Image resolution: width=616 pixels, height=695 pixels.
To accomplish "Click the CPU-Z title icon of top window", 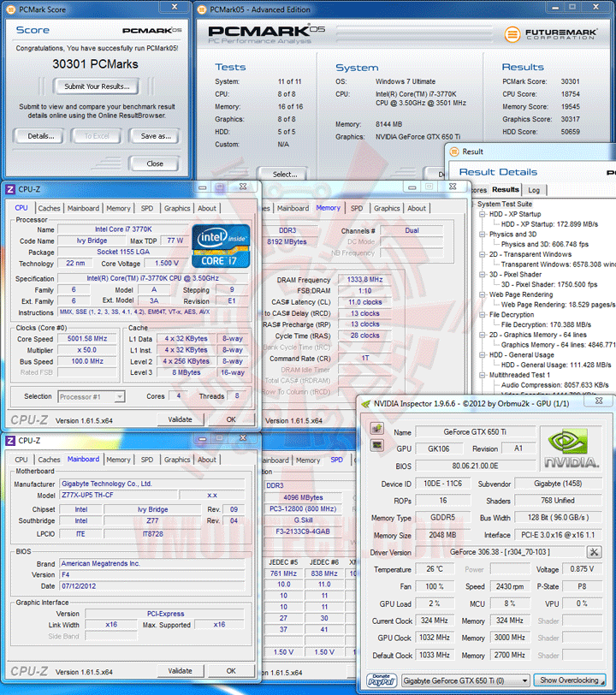I will pos(9,190).
